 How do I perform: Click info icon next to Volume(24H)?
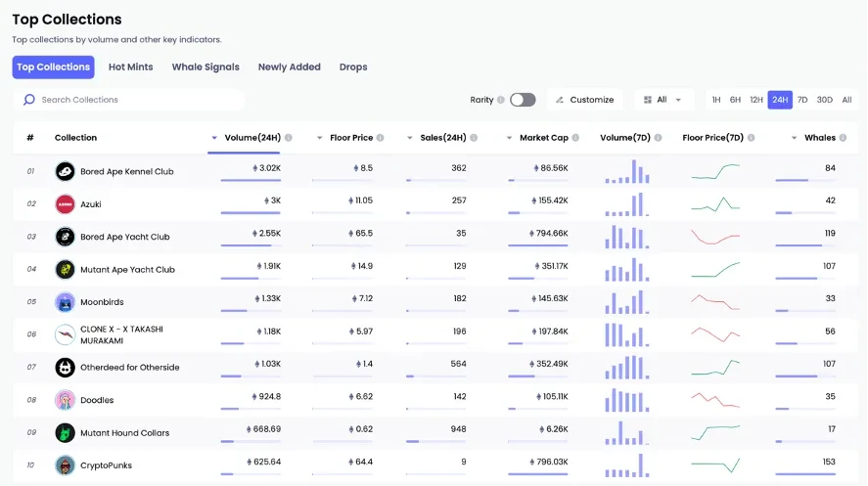coord(288,138)
